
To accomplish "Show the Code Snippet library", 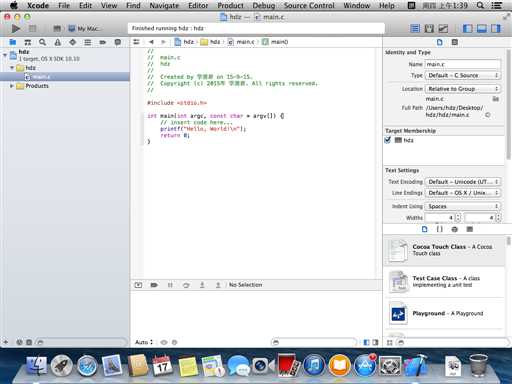I will click(440, 229).
